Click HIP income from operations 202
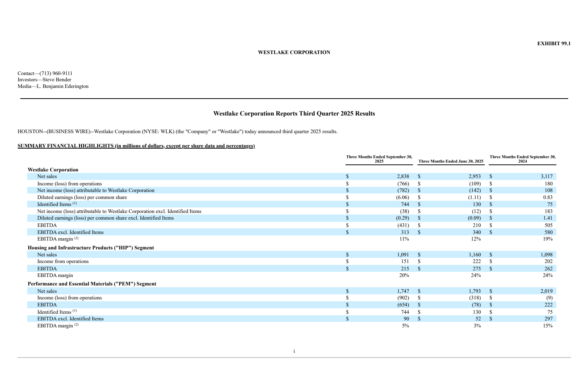Image resolution: width=588 pixels, height=380 pixels. [x=548, y=261]
